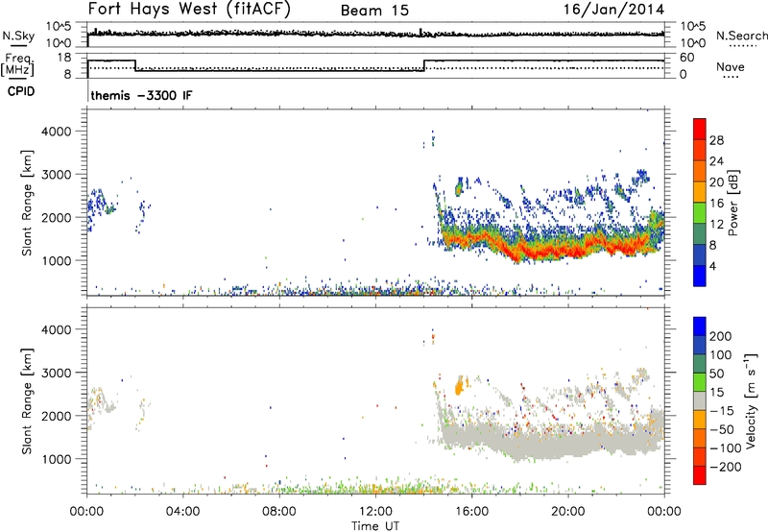Click the red bottom of the Velocity color bar
This screenshot has width=768, height=532.
pos(700,475)
